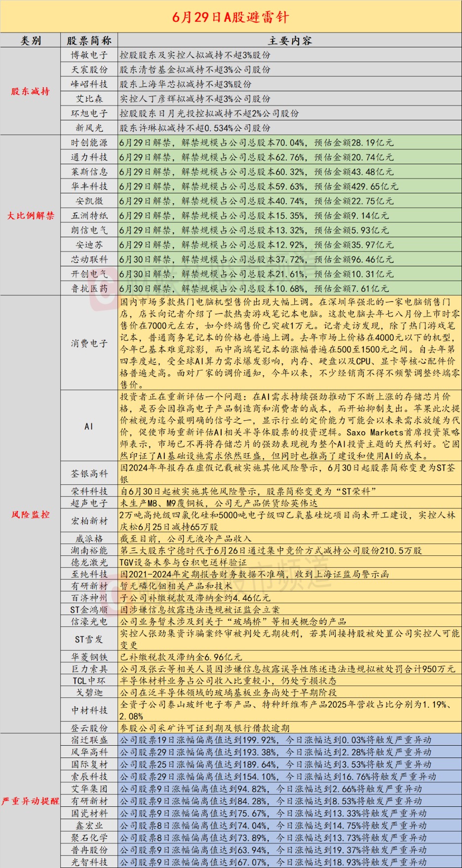
Task: Select stock name 五洲特纸
Action: (x=89, y=216)
